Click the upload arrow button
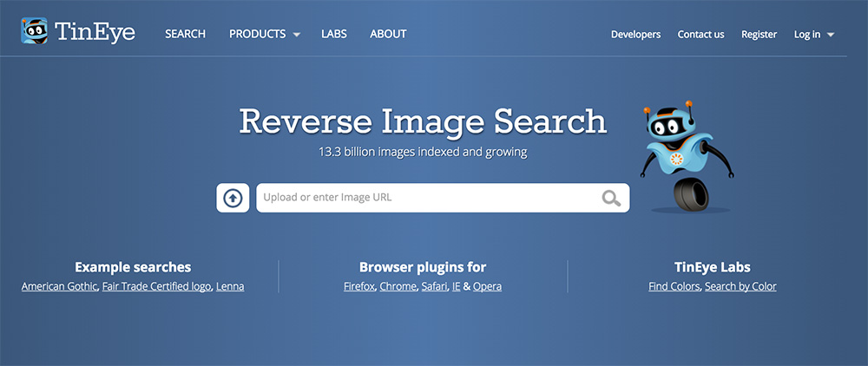This screenshot has width=868, height=366. coord(233,198)
